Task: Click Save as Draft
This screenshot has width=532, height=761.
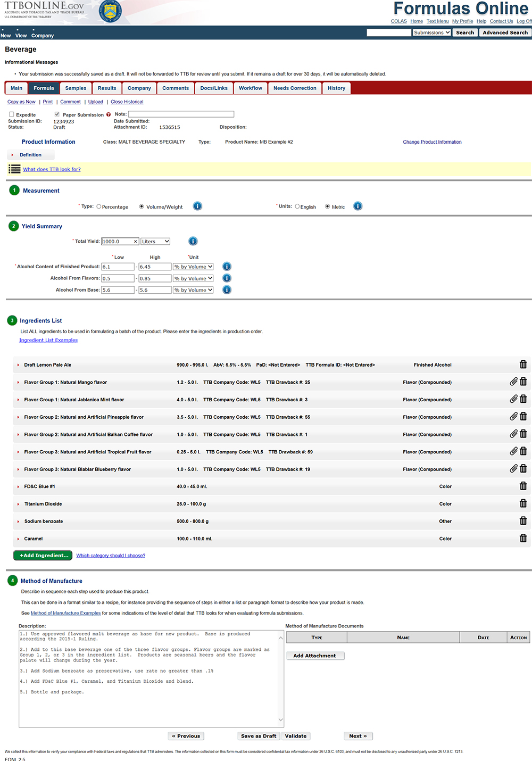Action: pos(259,736)
